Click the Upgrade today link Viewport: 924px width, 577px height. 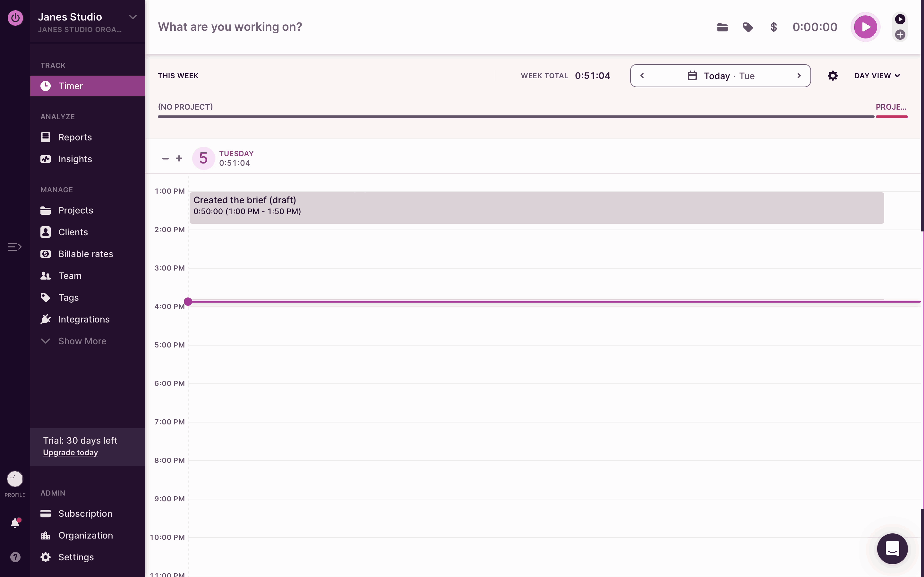point(71,453)
